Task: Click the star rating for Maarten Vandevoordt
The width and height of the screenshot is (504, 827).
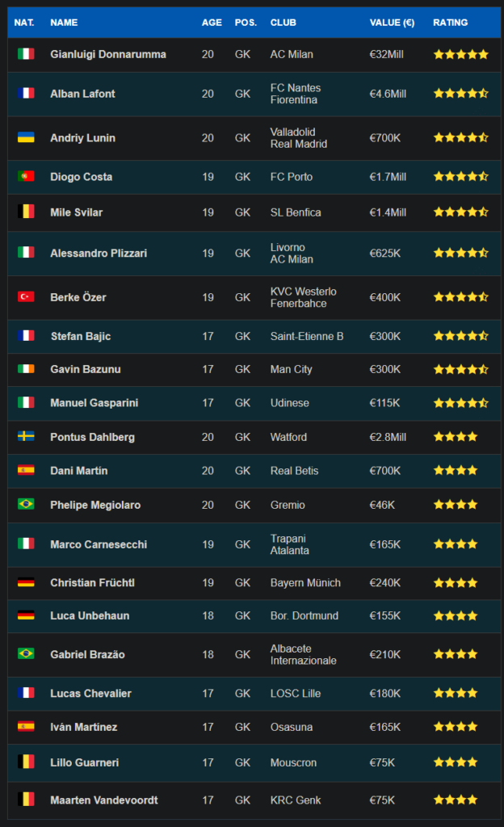Action: pyautogui.click(x=456, y=800)
